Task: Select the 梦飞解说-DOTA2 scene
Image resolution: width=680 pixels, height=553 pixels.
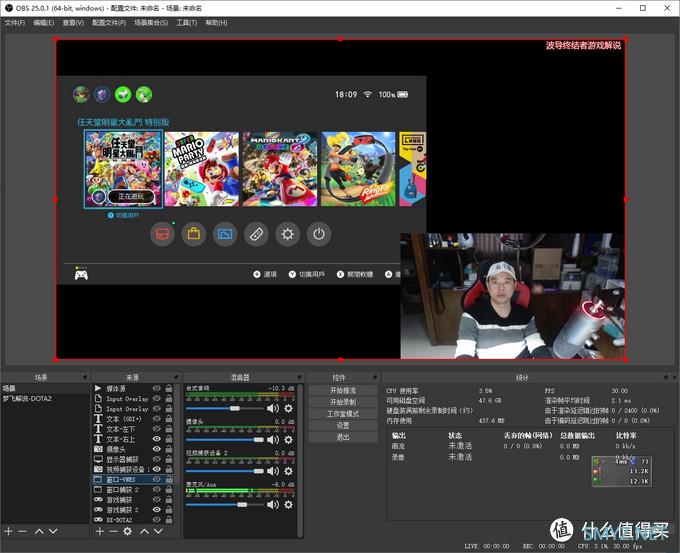Action: point(45,398)
